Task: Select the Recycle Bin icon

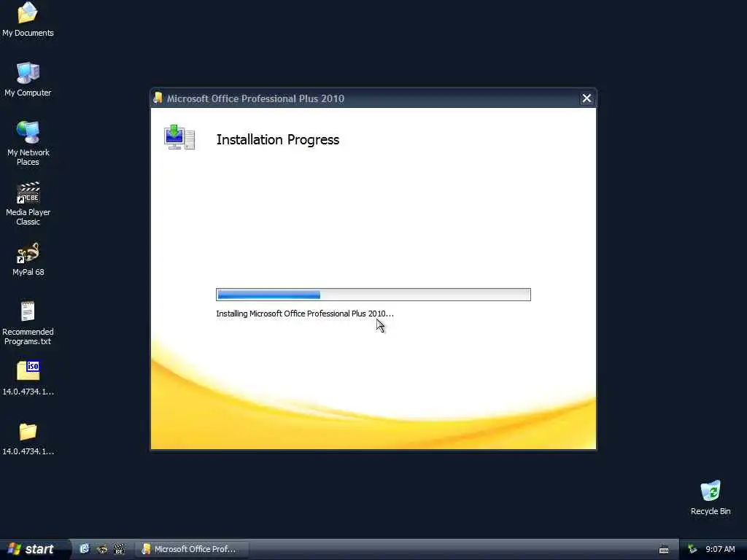Action: coord(711,497)
